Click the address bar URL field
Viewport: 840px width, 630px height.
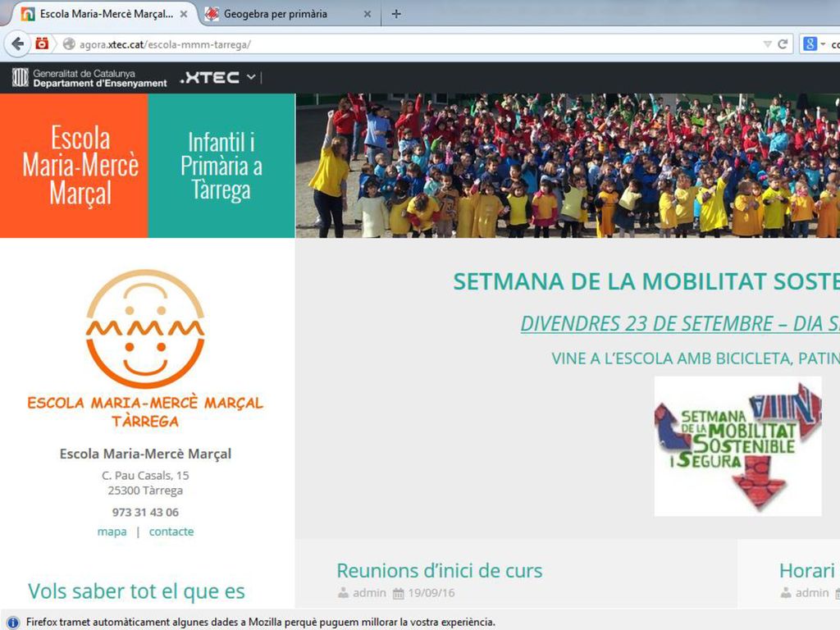pyautogui.click(x=418, y=44)
